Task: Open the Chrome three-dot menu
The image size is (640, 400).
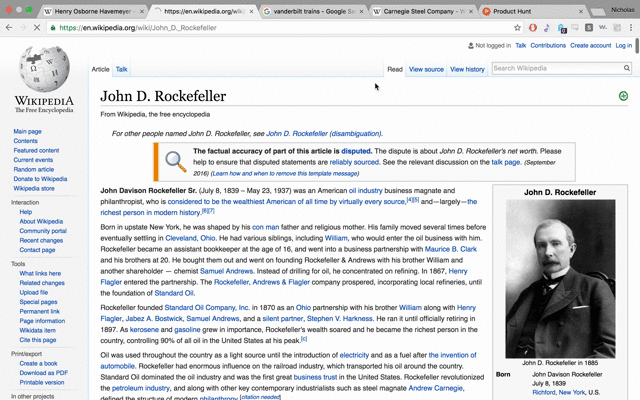Action: point(631,28)
